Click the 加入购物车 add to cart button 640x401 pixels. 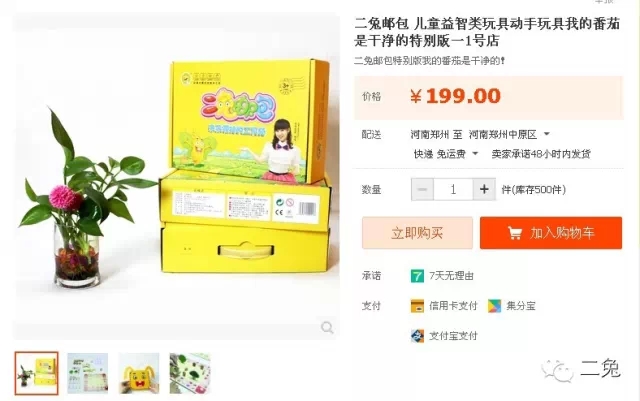coord(551,233)
